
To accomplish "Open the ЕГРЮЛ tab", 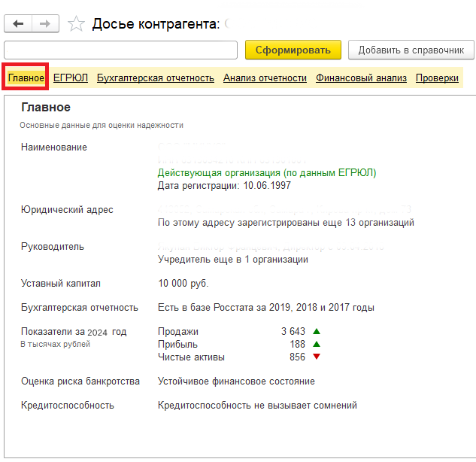I will point(71,78).
